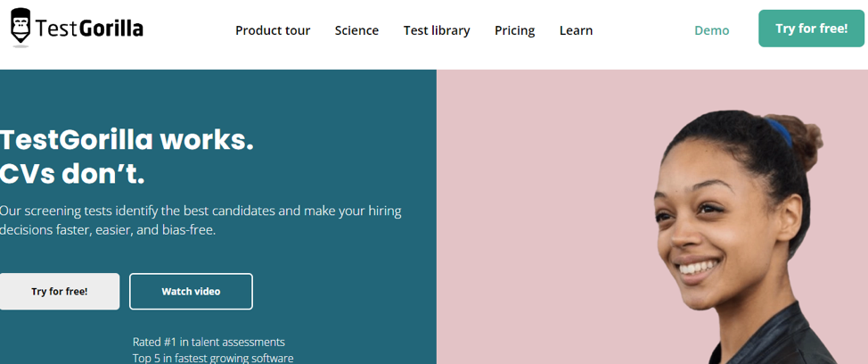Click the woman's blue headband
This screenshot has width=868, height=364.
click(777, 131)
